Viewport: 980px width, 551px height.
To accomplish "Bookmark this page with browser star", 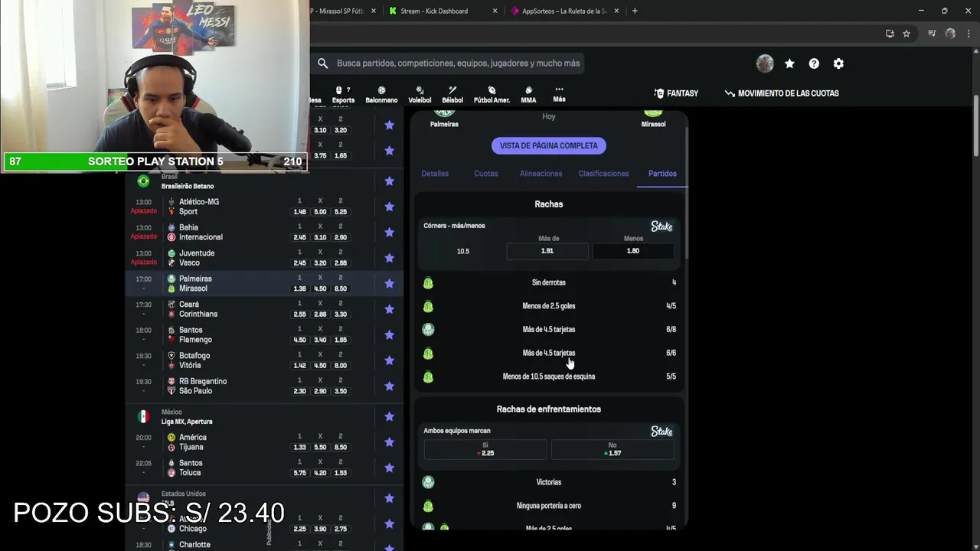I will tap(906, 34).
